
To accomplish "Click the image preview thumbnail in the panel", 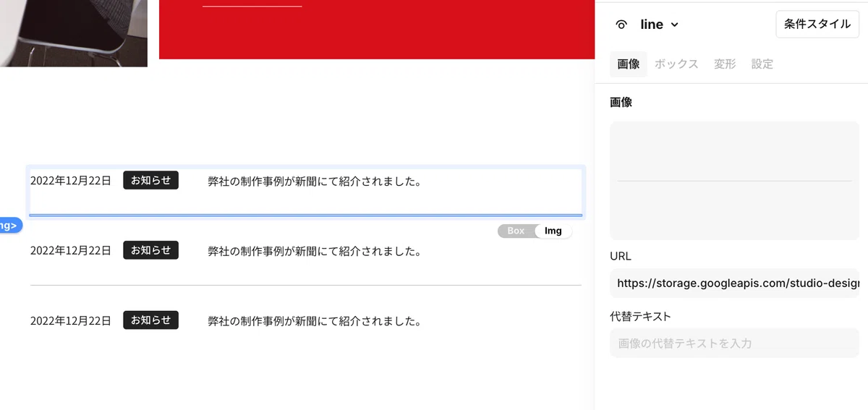I will 734,181.
